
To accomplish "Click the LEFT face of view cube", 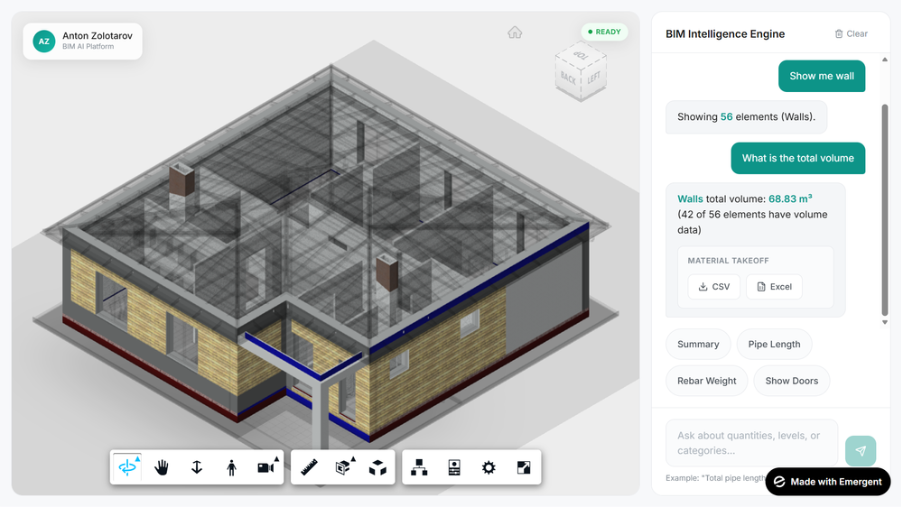I will [x=594, y=77].
